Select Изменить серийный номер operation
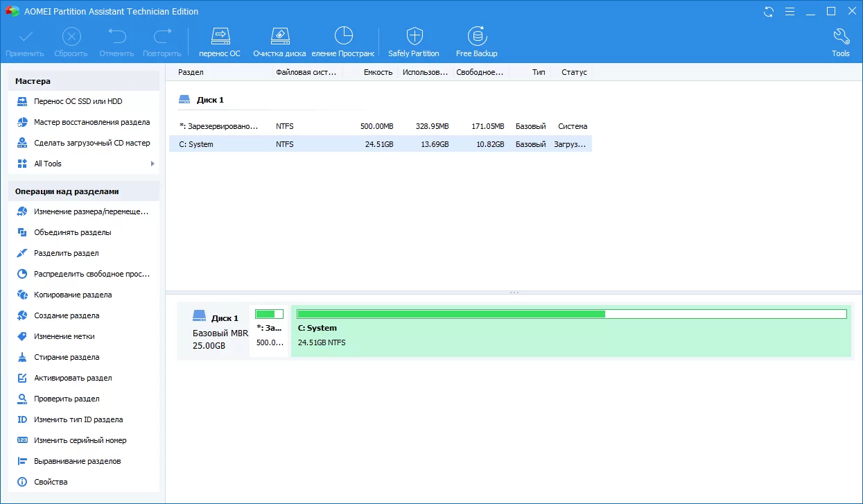The width and height of the screenshot is (863, 504). (x=84, y=440)
